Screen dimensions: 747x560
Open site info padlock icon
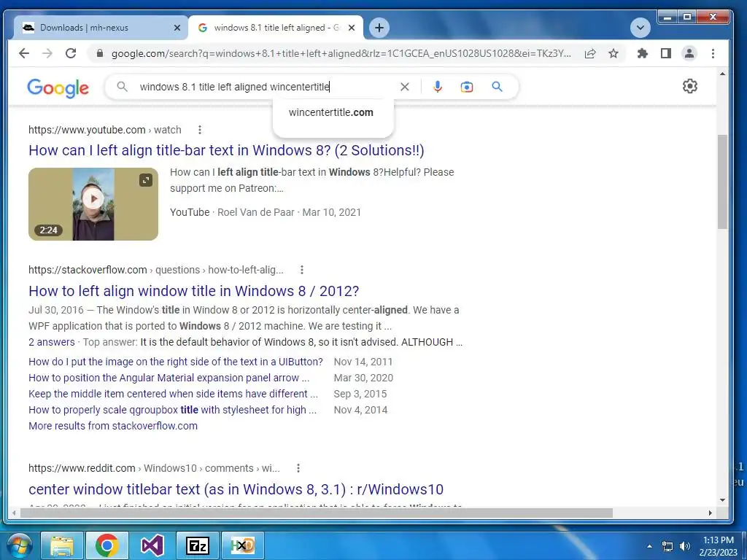pos(99,53)
